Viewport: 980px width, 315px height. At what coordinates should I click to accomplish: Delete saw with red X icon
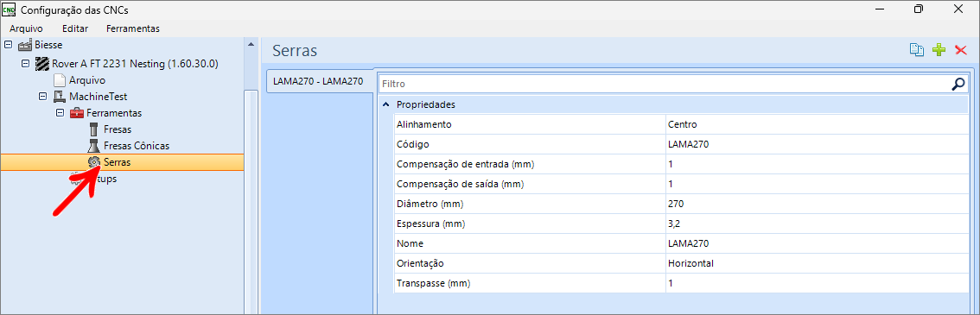961,51
